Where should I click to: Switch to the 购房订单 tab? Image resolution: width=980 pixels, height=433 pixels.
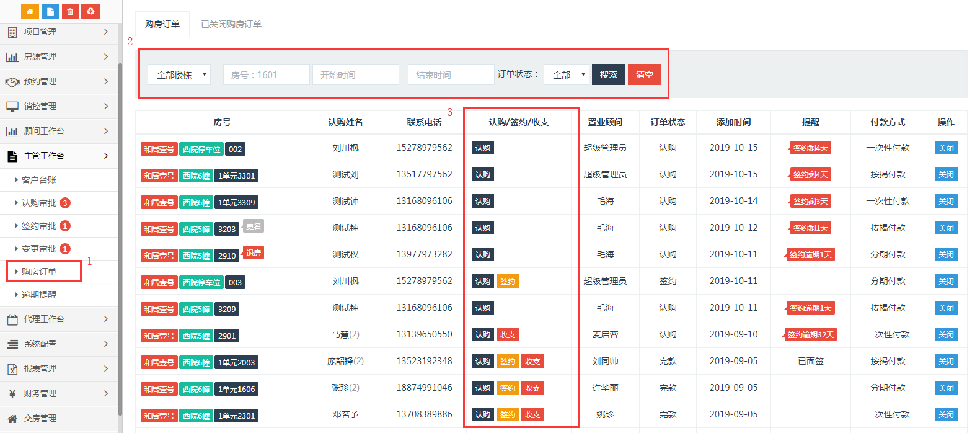162,24
